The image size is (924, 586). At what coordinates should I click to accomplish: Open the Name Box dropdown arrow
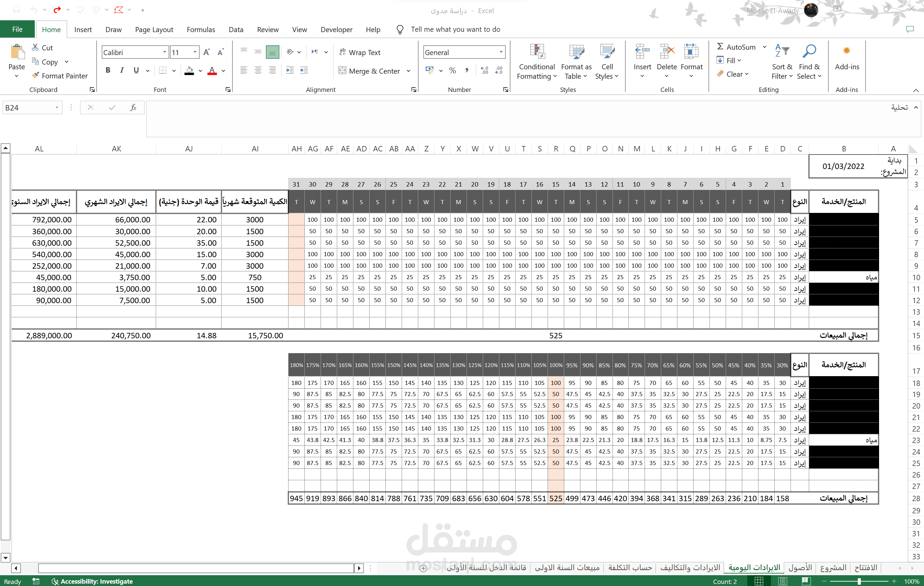(57, 108)
